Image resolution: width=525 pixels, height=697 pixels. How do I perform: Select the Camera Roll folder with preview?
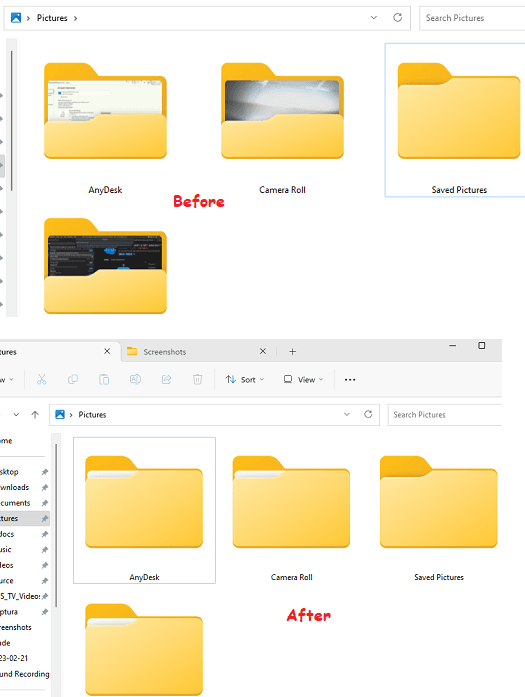pos(282,129)
